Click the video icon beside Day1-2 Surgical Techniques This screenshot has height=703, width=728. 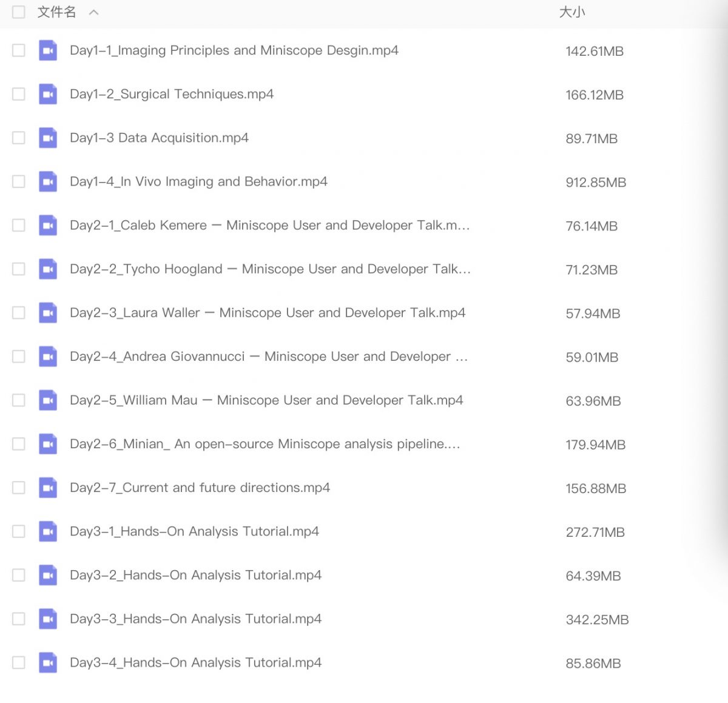(48, 94)
